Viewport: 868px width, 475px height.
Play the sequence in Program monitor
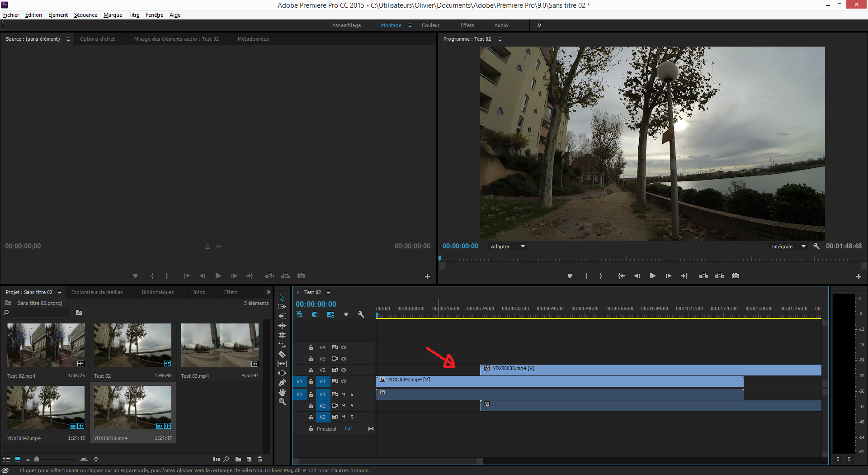652,276
